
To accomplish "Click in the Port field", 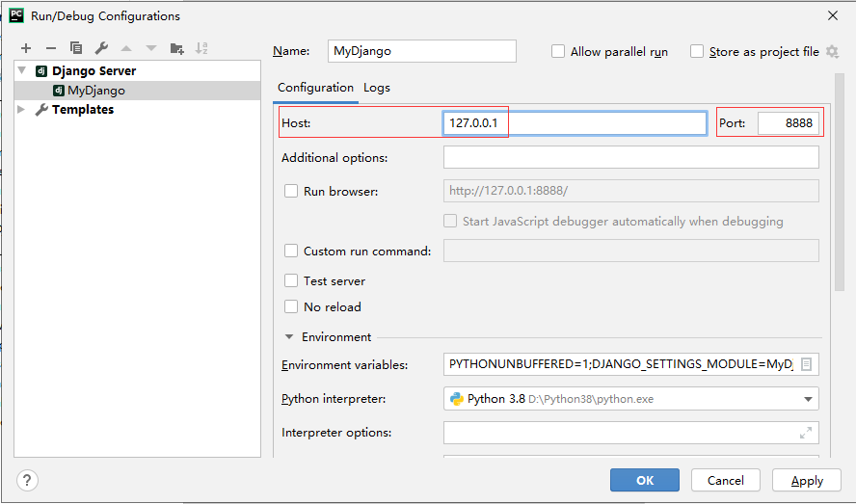I will pyautogui.click(x=789, y=122).
